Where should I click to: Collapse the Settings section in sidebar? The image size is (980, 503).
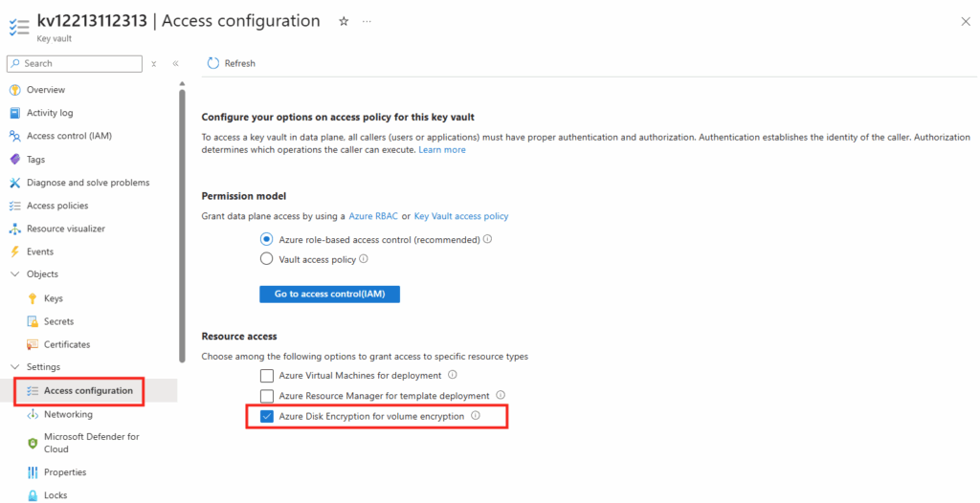(14, 367)
